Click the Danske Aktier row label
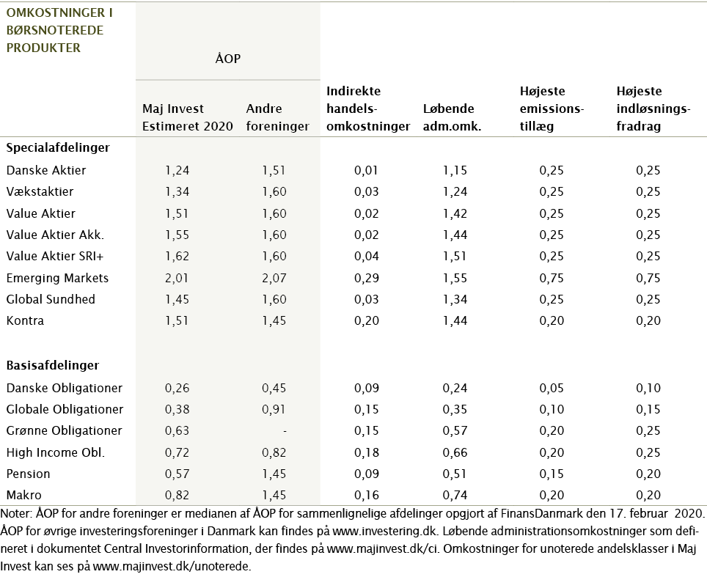Viewport: 707px width, 588px height. coord(45,170)
